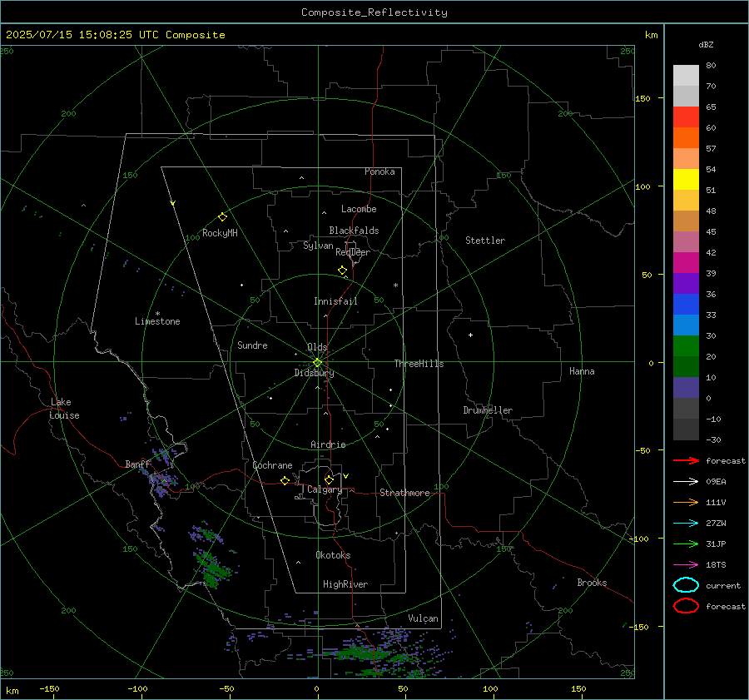Screen dimensions: 749x700
Task: Click the orange swatch below 60 dBZ
Action: pyautogui.click(x=686, y=137)
